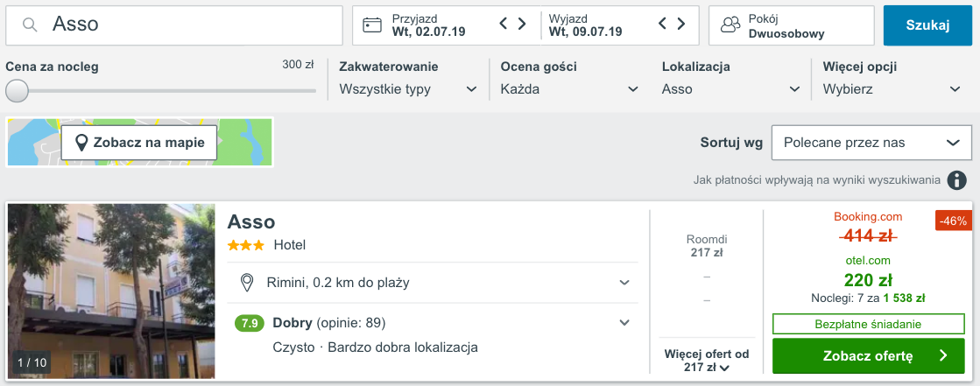Open the check-in calendar icon

pos(372,25)
